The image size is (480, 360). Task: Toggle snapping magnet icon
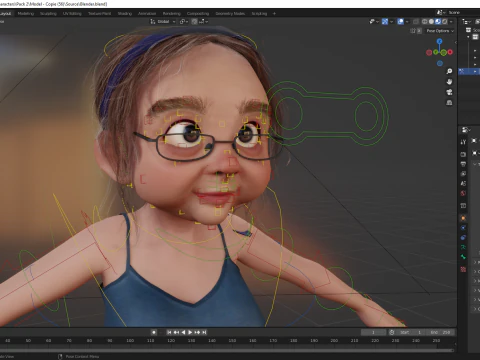[194, 22]
